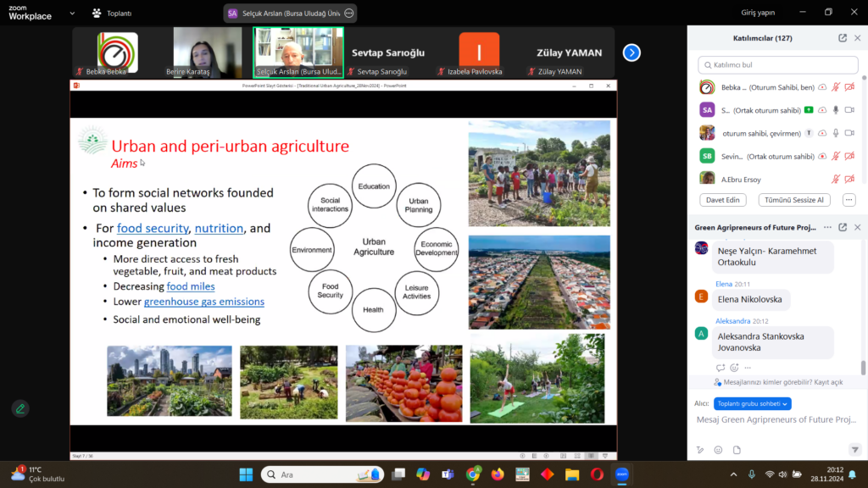
Task: Open the Toplantı grubu sohbeti recipient dropdown
Action: click(753, 404)
